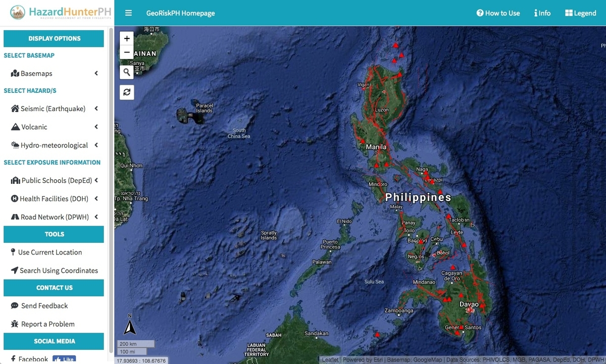
Task: Expand the Volcanic hazards list
Action: coord(96,127)
